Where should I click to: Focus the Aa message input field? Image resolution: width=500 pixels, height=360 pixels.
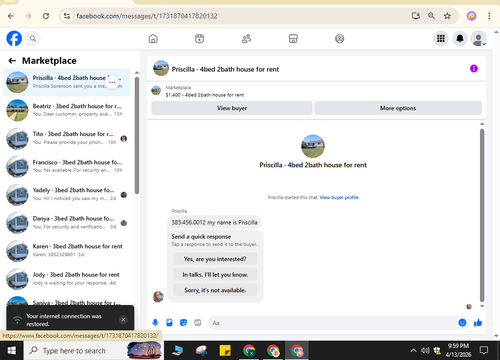(332, 323)
